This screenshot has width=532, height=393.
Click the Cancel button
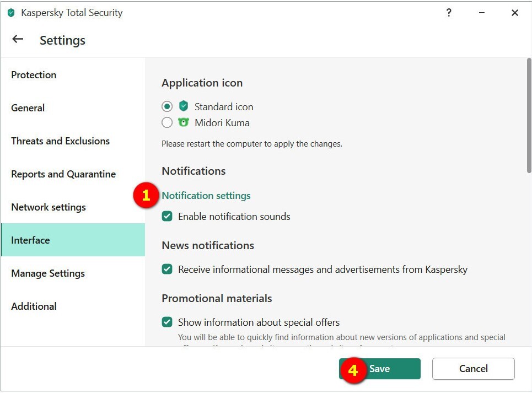click(474, 369)
